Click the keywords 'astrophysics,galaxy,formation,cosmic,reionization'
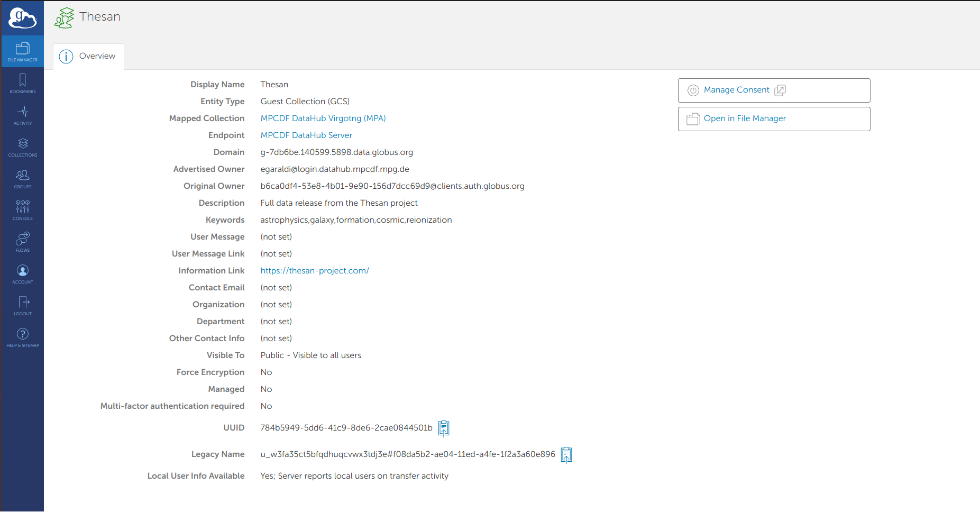Image resolution: width=980 pixels, height=512 pixels. [356, 220]
